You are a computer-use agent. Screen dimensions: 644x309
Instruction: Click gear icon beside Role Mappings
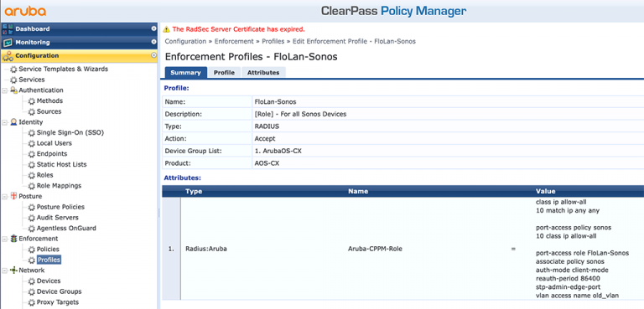tap(32, 186)
